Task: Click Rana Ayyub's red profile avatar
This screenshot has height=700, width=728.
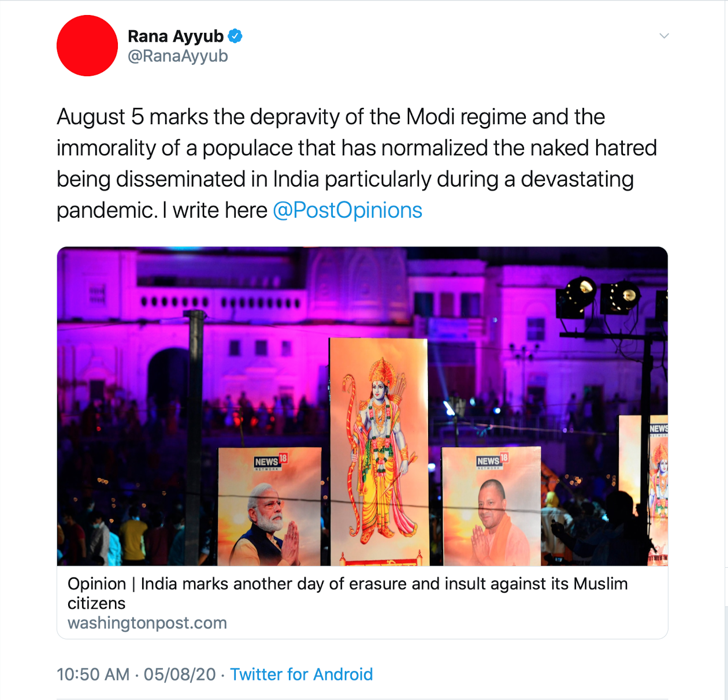Action: (87, 46)
